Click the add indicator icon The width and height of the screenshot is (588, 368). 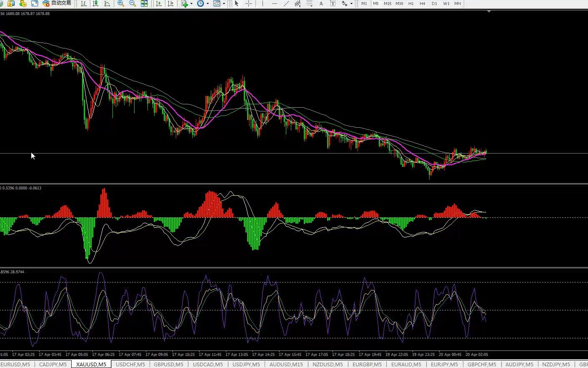(x=185, y=3)
